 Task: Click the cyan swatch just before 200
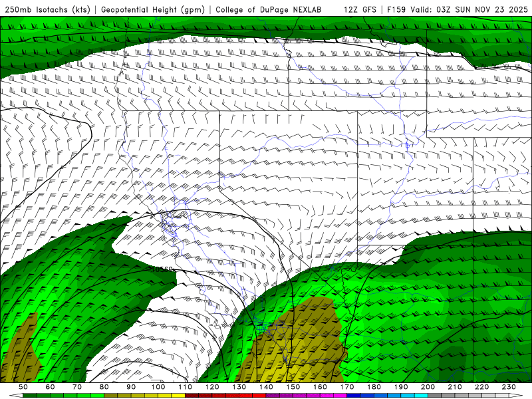[422, 396]
